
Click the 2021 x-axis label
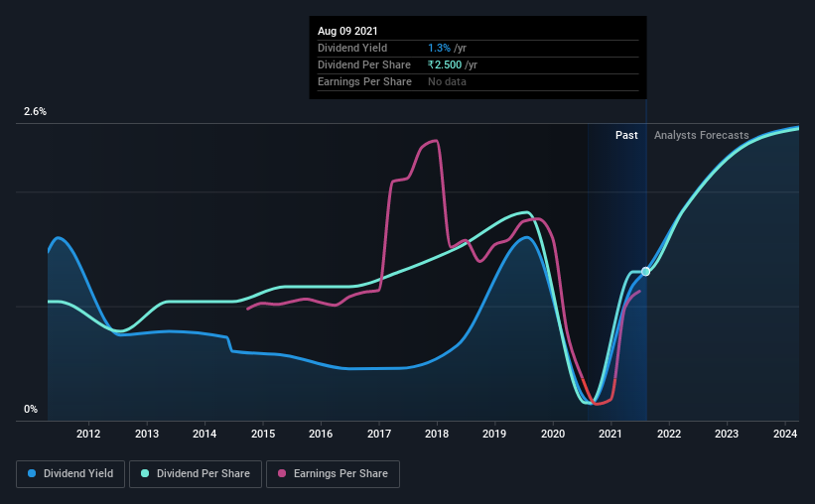(611, 434)
